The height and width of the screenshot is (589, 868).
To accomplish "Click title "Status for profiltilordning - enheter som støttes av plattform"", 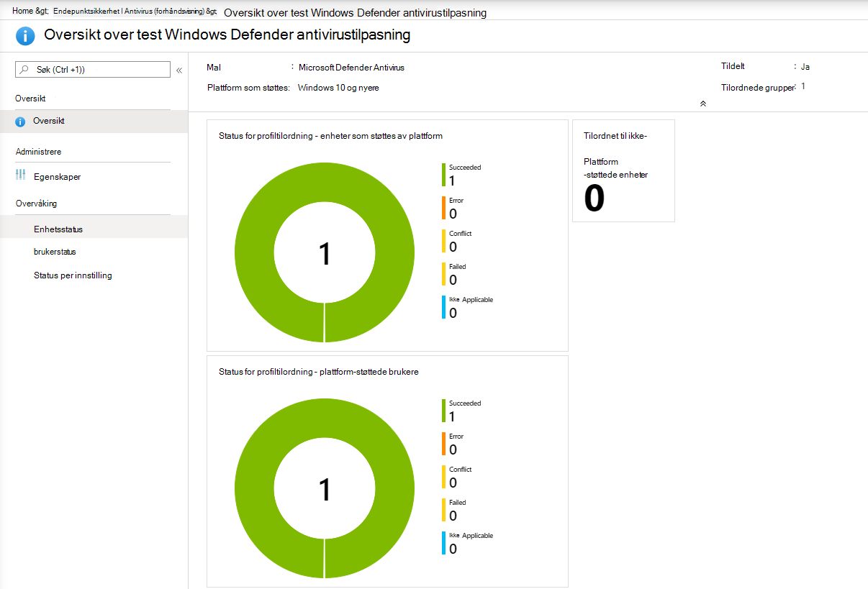I will click(330, 136).
